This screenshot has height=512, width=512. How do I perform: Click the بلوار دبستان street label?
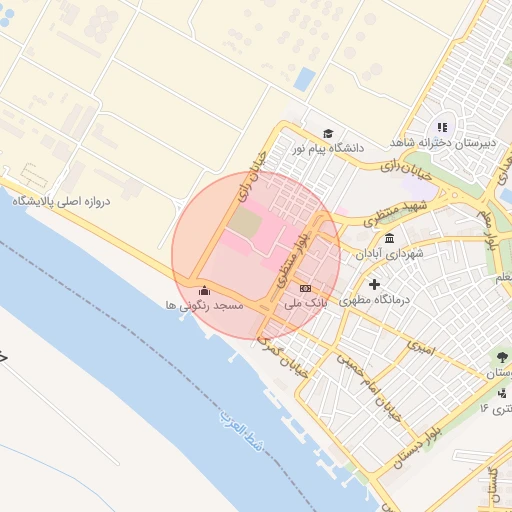[417, 447]
